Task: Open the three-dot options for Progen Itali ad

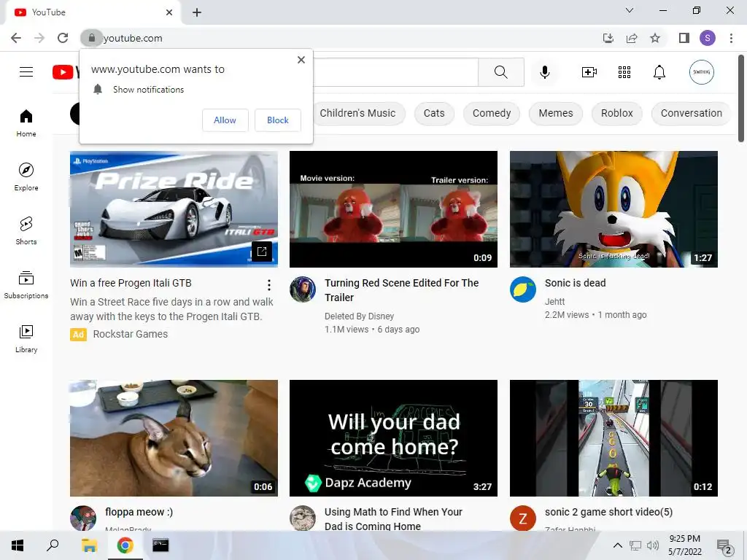Action: click(x=269, y=285)
